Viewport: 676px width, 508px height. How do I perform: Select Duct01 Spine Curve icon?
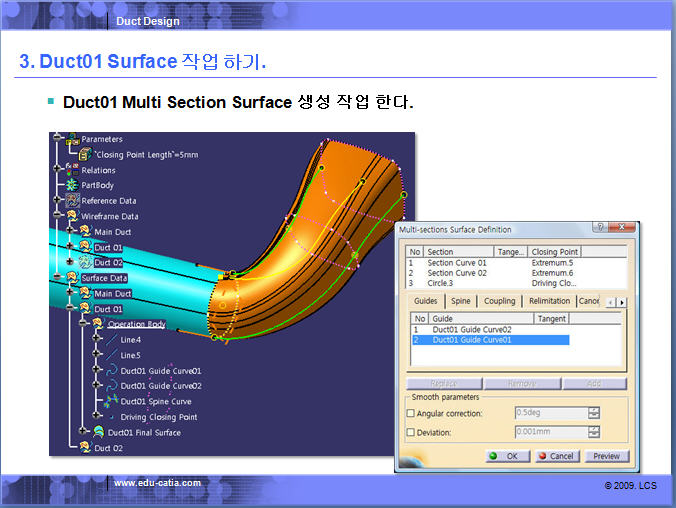(111, 401)
